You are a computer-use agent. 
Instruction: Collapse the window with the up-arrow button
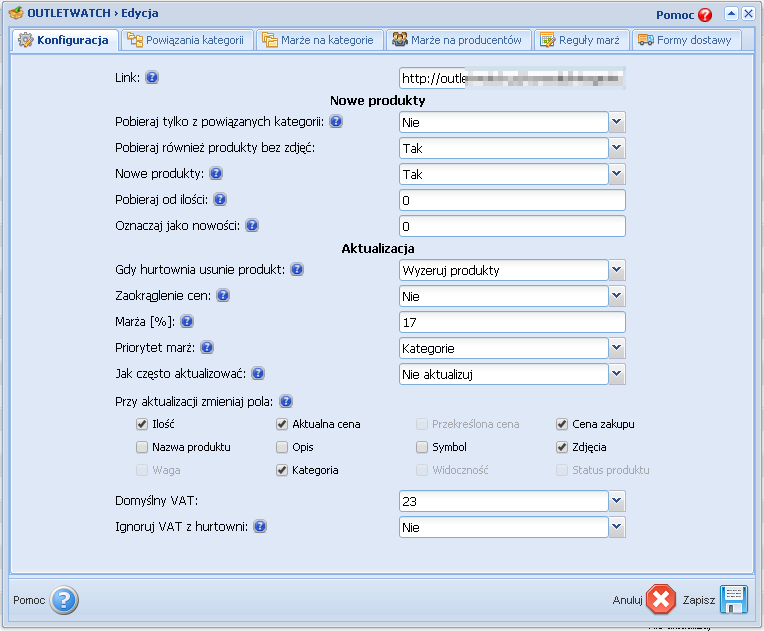coord(731,14)
